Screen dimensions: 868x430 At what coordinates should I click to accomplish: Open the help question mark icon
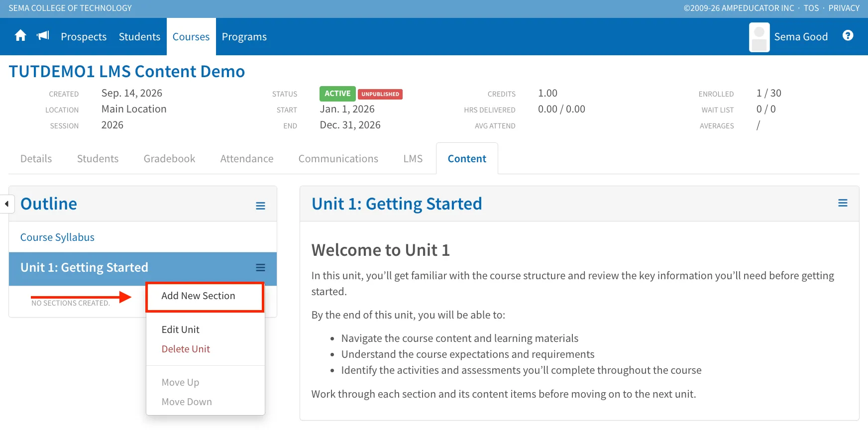(848, 36)
